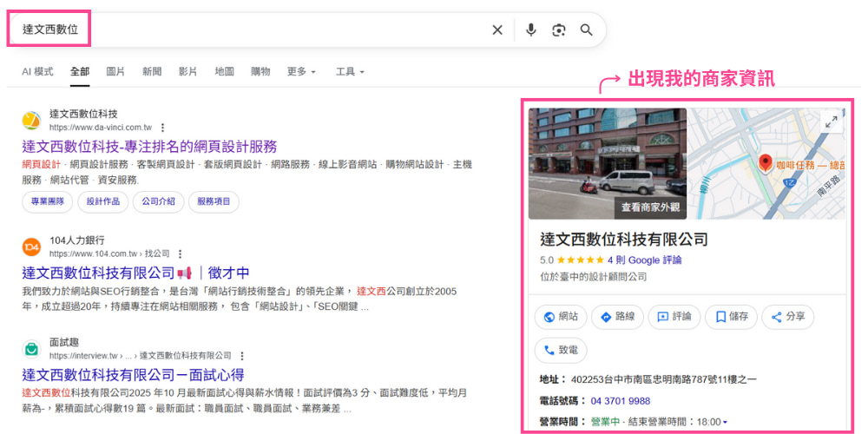
Task: View business exterior photo thumbnail
Action: pos(607,162)
